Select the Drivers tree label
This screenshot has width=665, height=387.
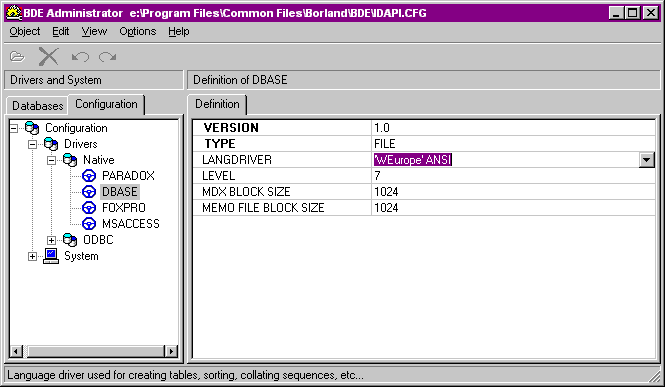point(81,144)
